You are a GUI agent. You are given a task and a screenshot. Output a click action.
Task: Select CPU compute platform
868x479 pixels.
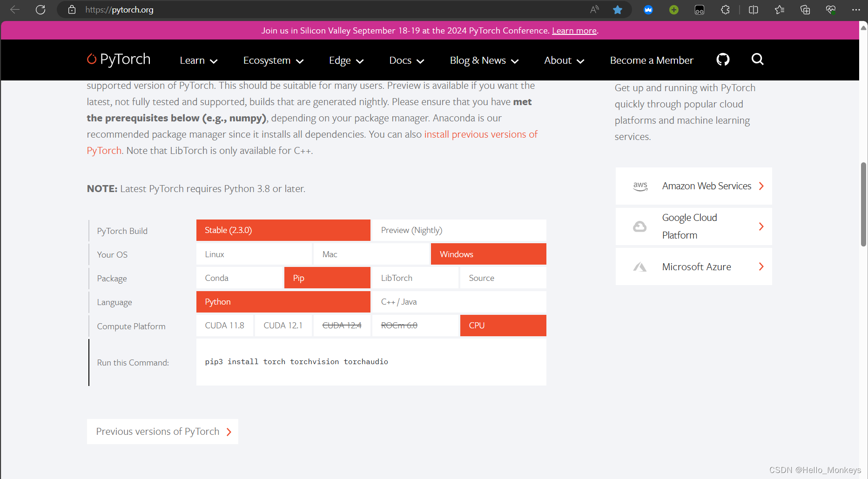coord(503,326)
